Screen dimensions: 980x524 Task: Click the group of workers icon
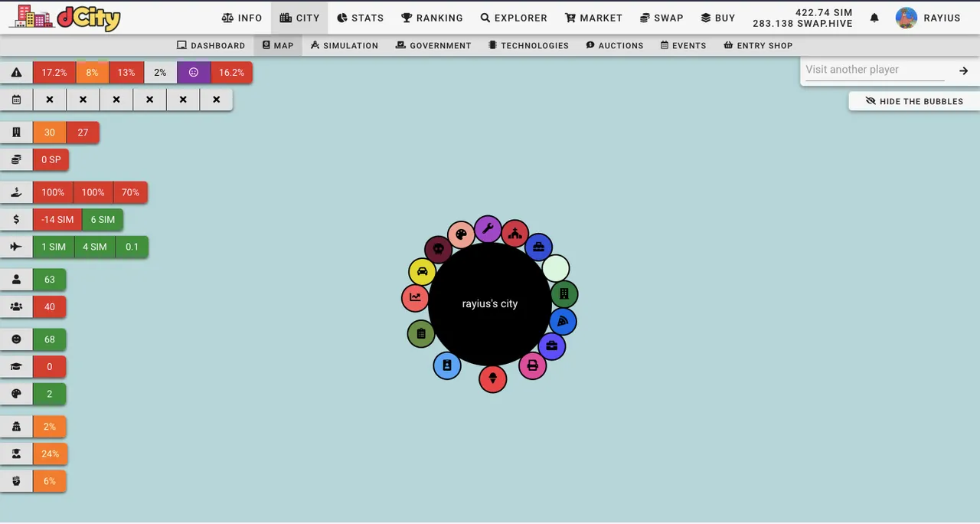[16, 306]
